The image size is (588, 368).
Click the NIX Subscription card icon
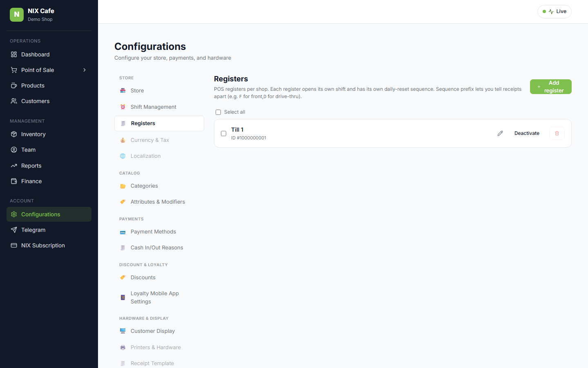[x=14, y=245]
